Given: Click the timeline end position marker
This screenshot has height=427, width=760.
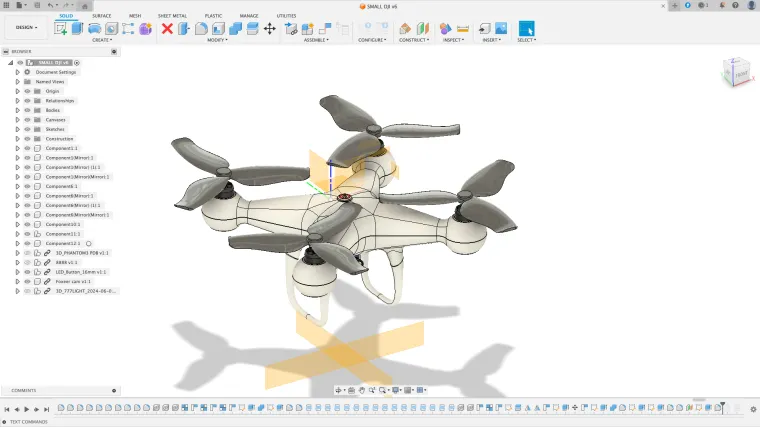Looking at the screenshot, I should coord(722,405).
